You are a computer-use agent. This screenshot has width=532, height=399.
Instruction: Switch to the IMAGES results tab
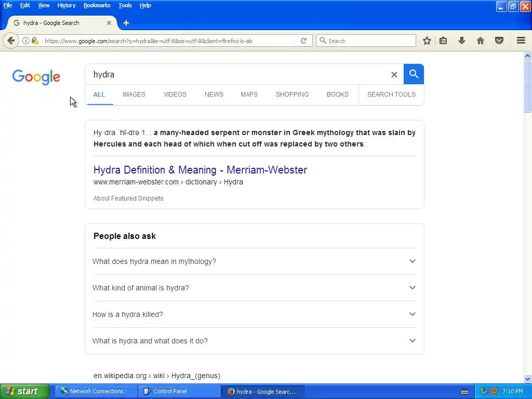pyautogui.click(x=134, y=95)
